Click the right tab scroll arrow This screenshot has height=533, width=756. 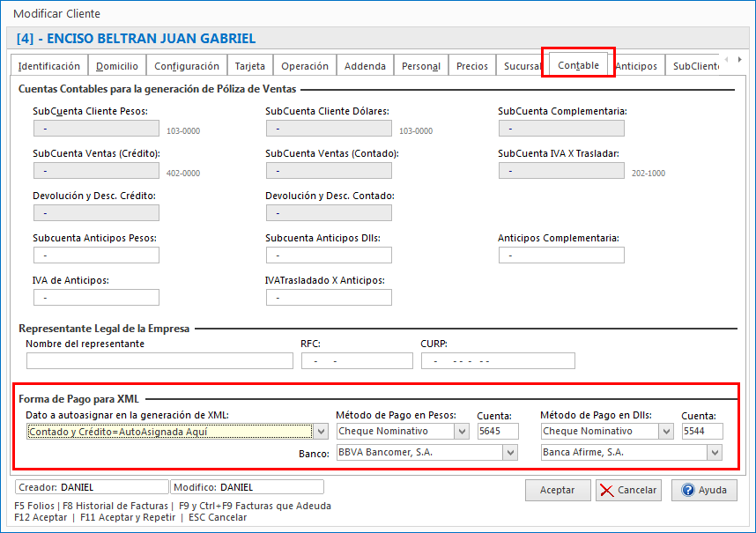tap(738, 62)
